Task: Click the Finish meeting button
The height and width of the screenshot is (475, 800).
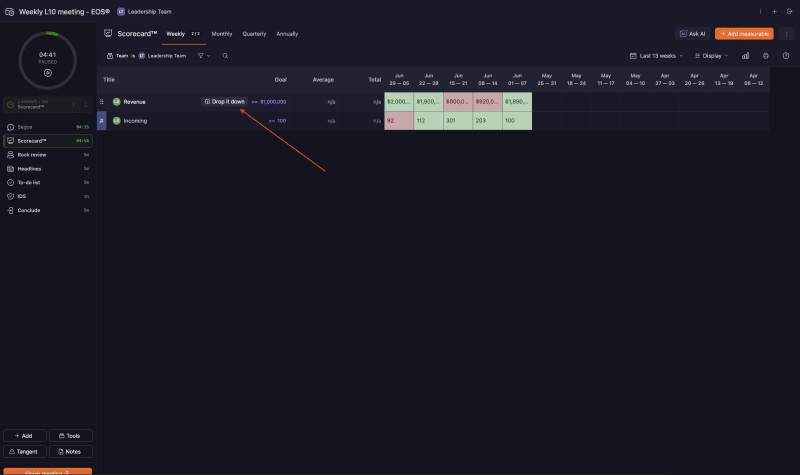Action: point(47,471)
